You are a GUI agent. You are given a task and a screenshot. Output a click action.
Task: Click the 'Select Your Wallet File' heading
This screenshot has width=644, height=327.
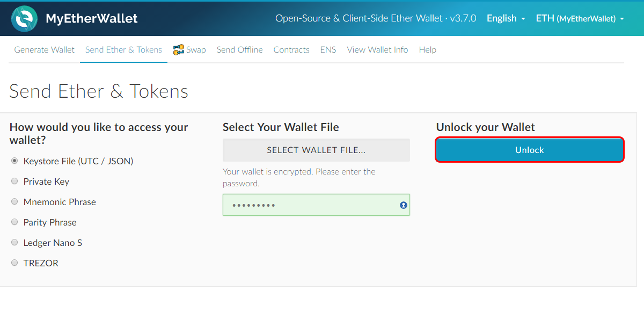coord(281,127)
